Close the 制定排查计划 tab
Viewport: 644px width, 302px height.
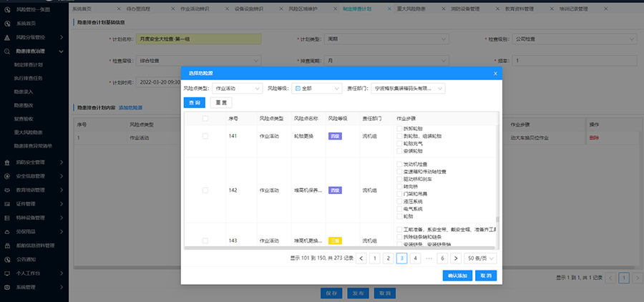click(389, 9)
